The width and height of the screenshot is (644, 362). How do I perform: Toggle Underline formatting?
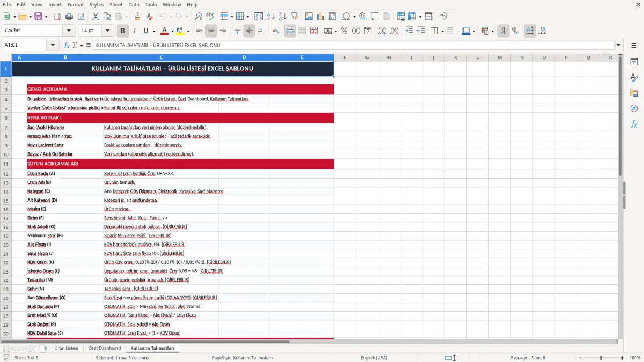point(146,31)
